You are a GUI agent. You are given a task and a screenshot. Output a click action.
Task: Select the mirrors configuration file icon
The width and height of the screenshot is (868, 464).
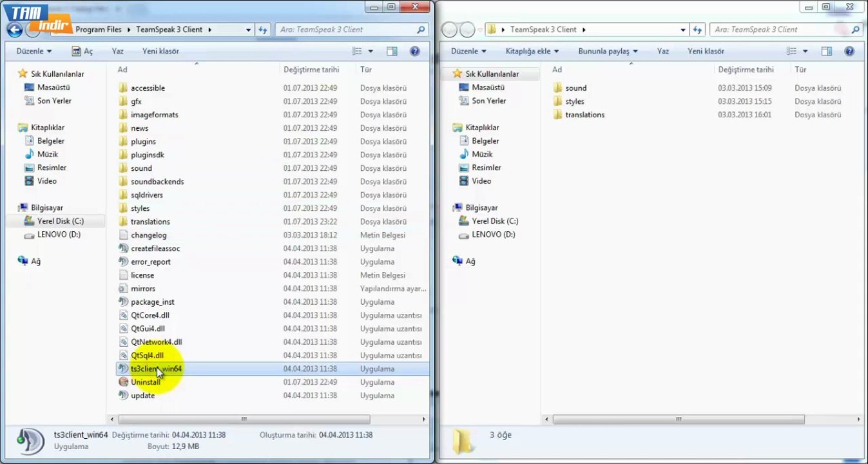coord(124,289)
